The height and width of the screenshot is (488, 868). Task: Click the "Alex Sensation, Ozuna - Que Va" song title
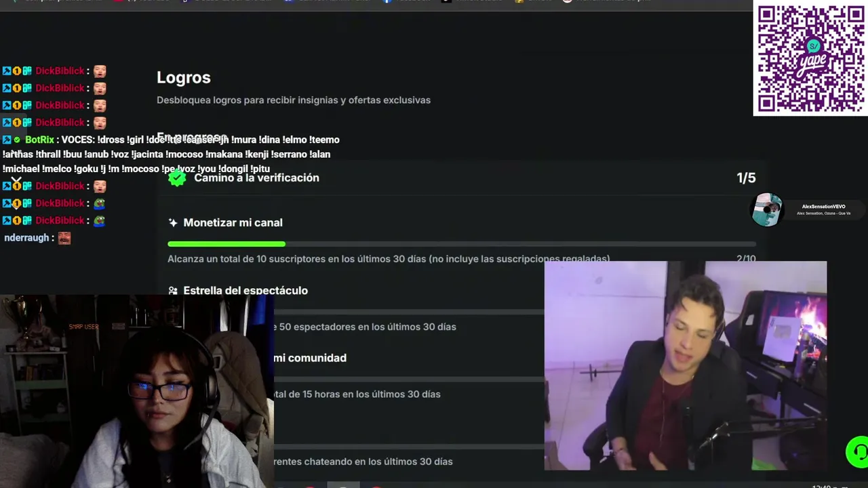tap(823, 213)
